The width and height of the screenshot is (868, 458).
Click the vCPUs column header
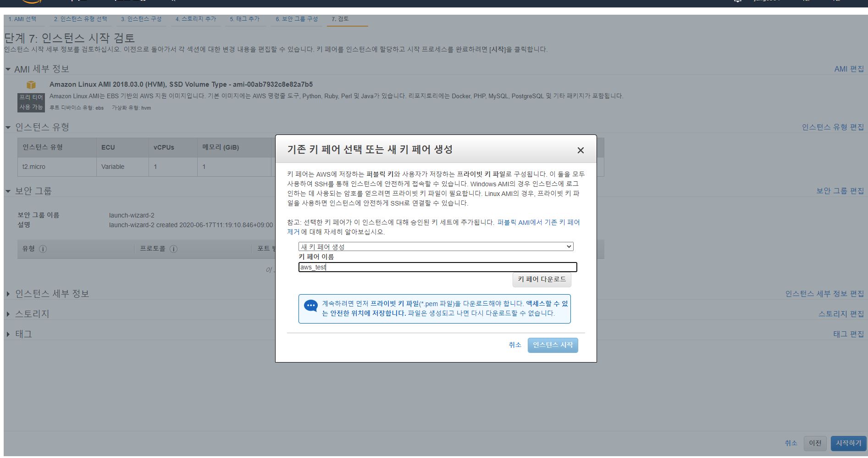coord(173,147)
